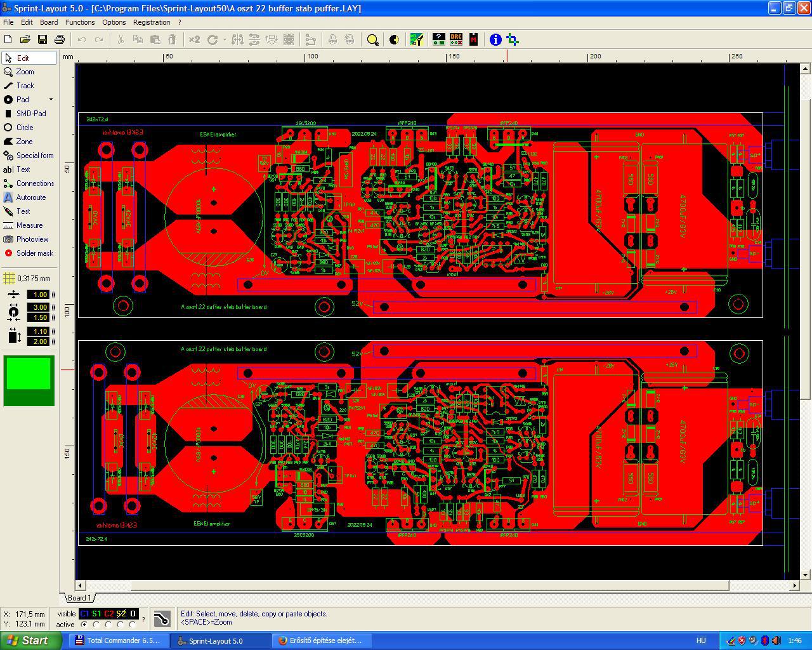812x650 pixels.
Task: Click the blue Info icon
Action: tap(495, 39)
